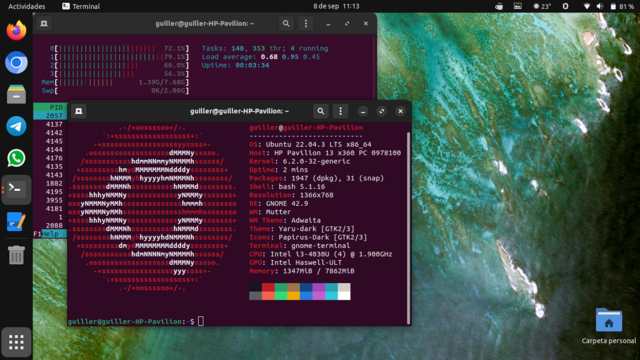Screen dimensions: 640x360
Task: Open the front terminal's three-dot menu
Action: click(x=340, y=111)
